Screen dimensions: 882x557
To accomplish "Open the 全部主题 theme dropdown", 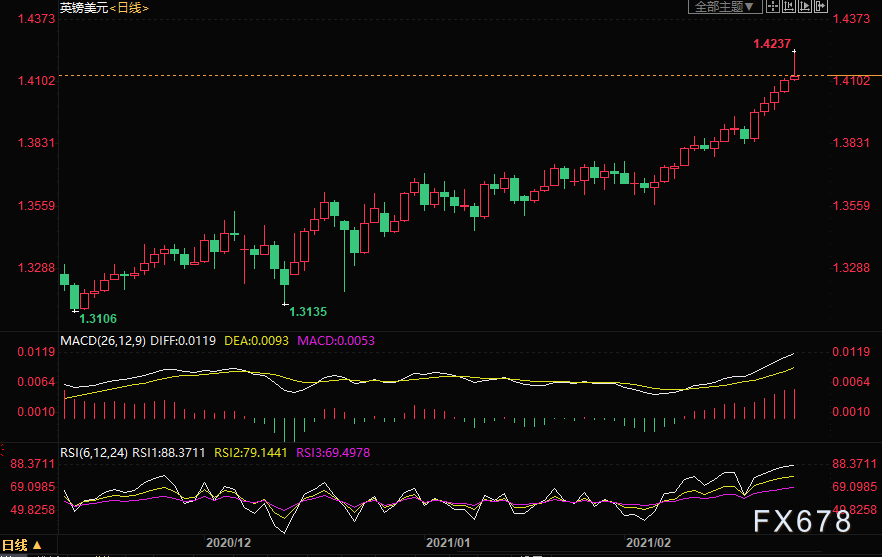I will click(x=724, y=7).
